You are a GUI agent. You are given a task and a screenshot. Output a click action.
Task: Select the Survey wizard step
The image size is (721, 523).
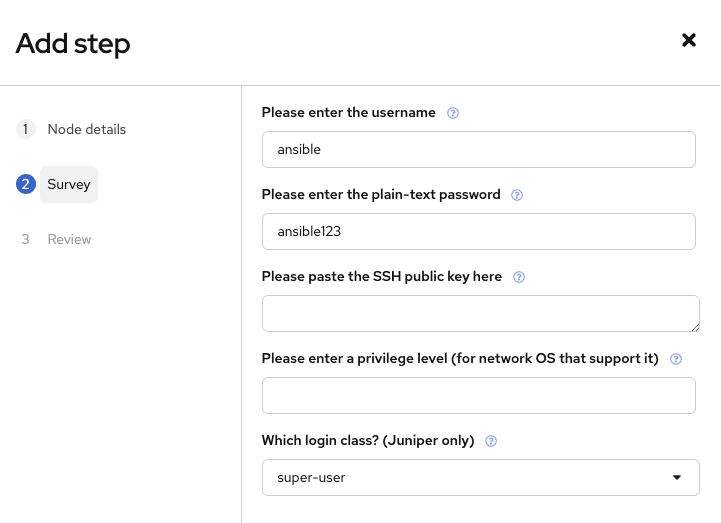tap(69, 184)
